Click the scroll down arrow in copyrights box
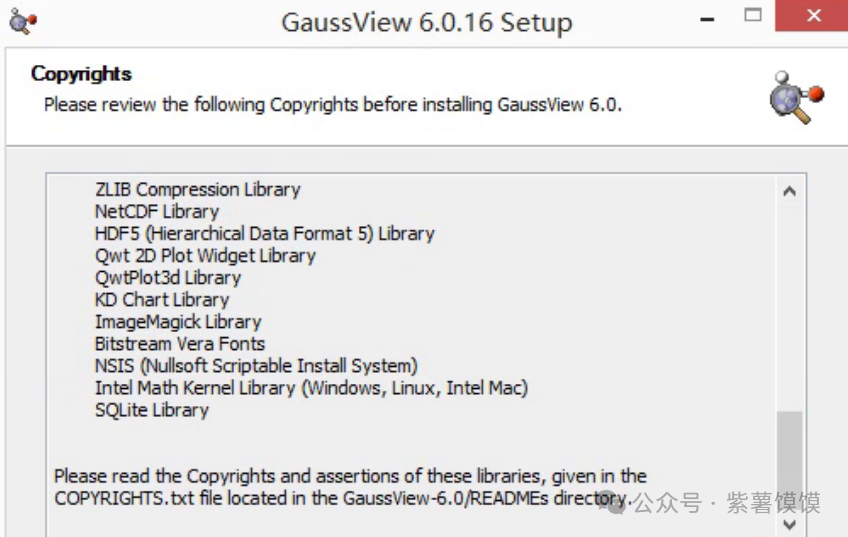This screenshot has width=848, height=537. coord(789,524)
